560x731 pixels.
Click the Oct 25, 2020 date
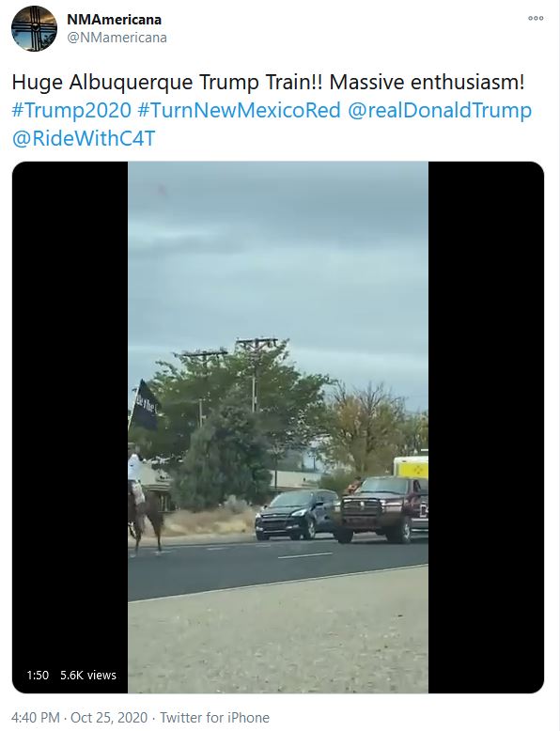[x=109, y=718]
